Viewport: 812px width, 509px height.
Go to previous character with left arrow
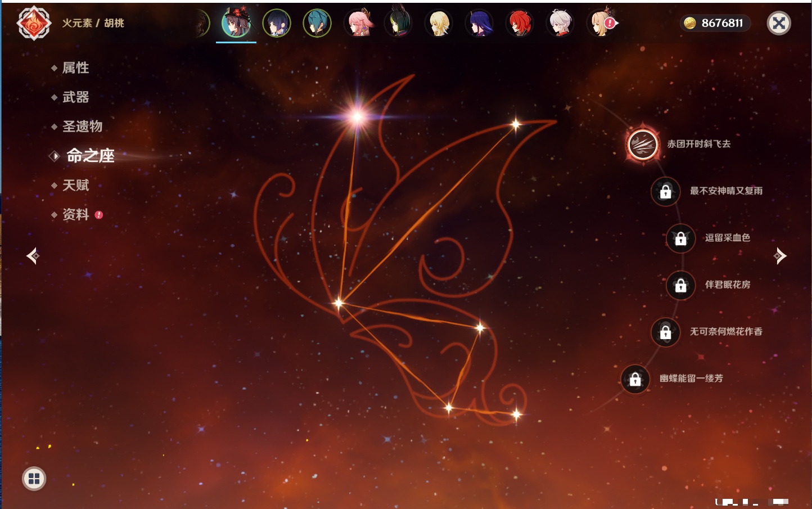(33, 256)
